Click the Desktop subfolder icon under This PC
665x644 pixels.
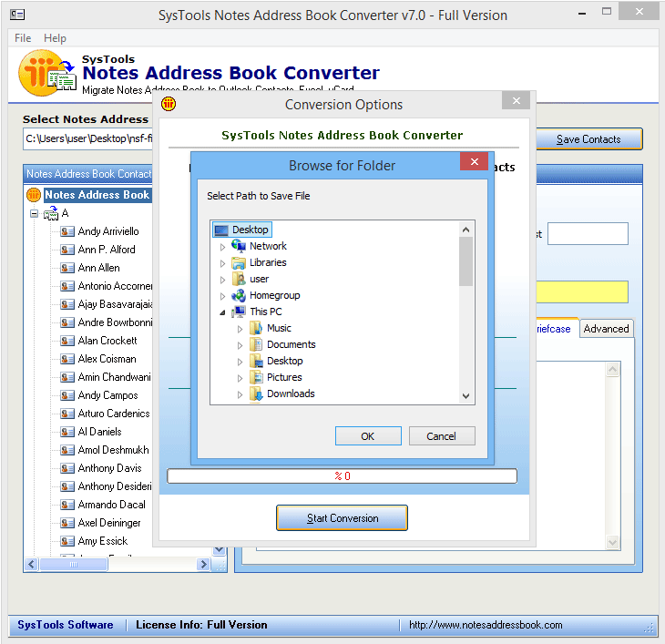[256, 361]
